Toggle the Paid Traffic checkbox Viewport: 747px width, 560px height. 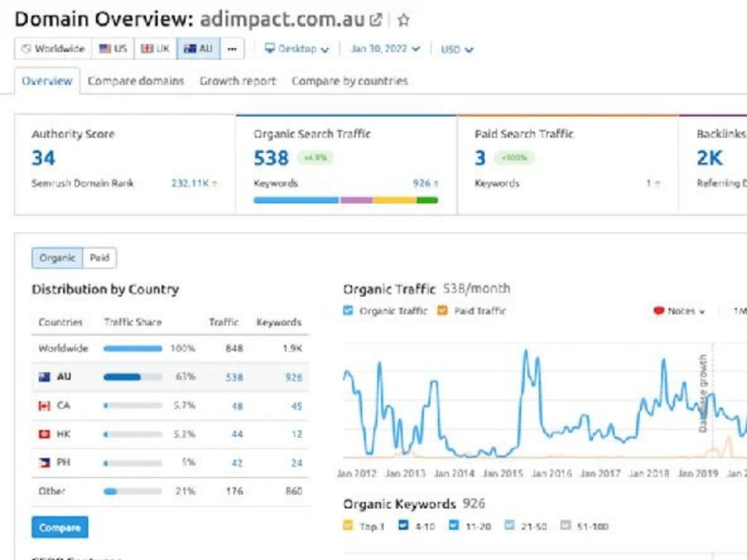(443, 310)
